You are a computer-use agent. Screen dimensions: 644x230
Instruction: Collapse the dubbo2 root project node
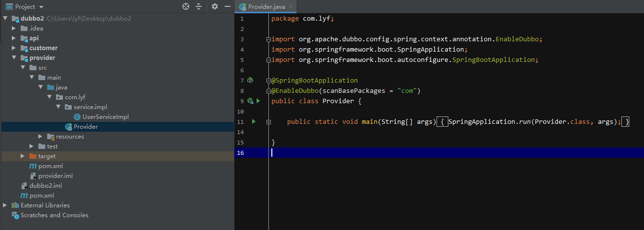click(5, 19)
